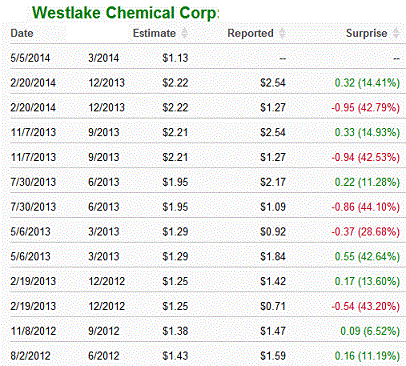This screenshot has height=366, width=406.
Task: Select the 5/5/2014 date row
Action: (205, 58)
